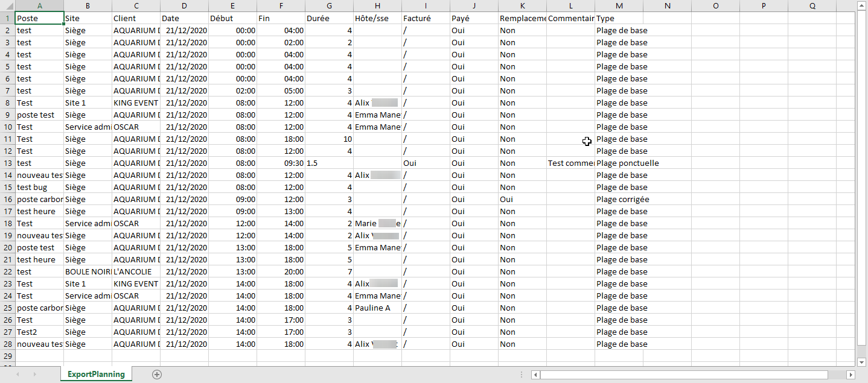Select cell A1 containing Poste

click(x=39, y=18)
